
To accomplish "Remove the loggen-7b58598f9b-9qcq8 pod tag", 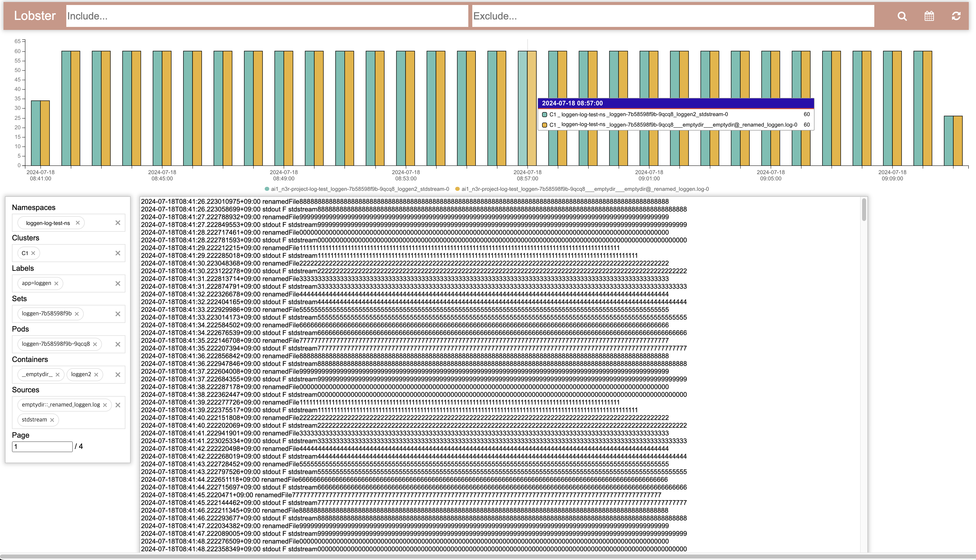I will pyautogui.click(x=95, y=344).
